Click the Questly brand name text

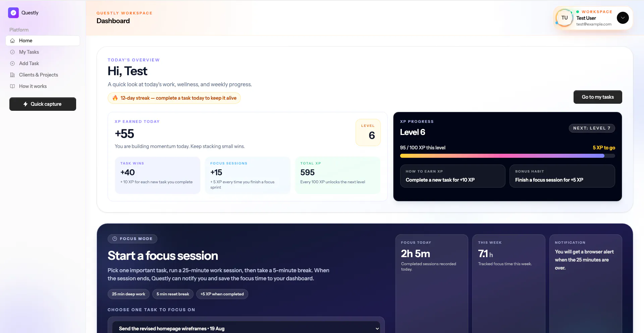[x=30, y=13]
